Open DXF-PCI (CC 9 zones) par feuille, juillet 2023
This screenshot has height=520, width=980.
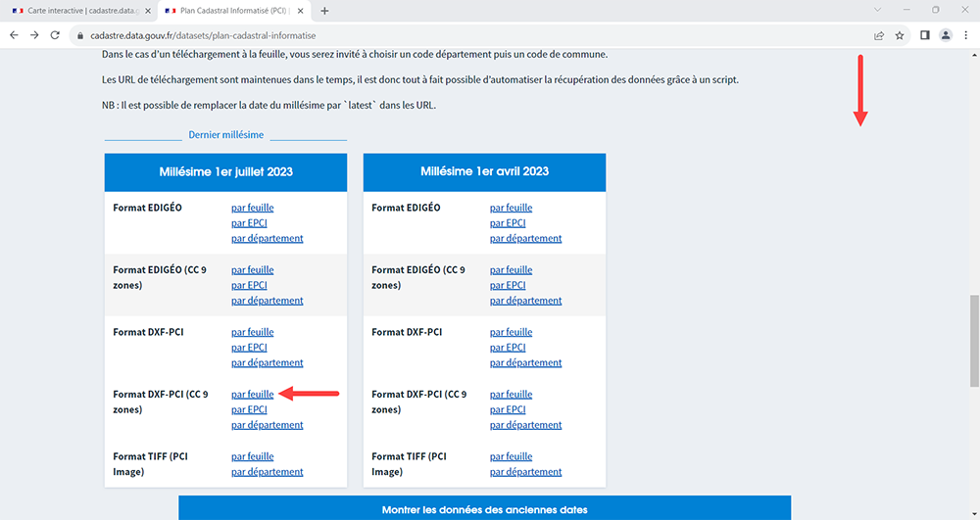tap(252, 394)
